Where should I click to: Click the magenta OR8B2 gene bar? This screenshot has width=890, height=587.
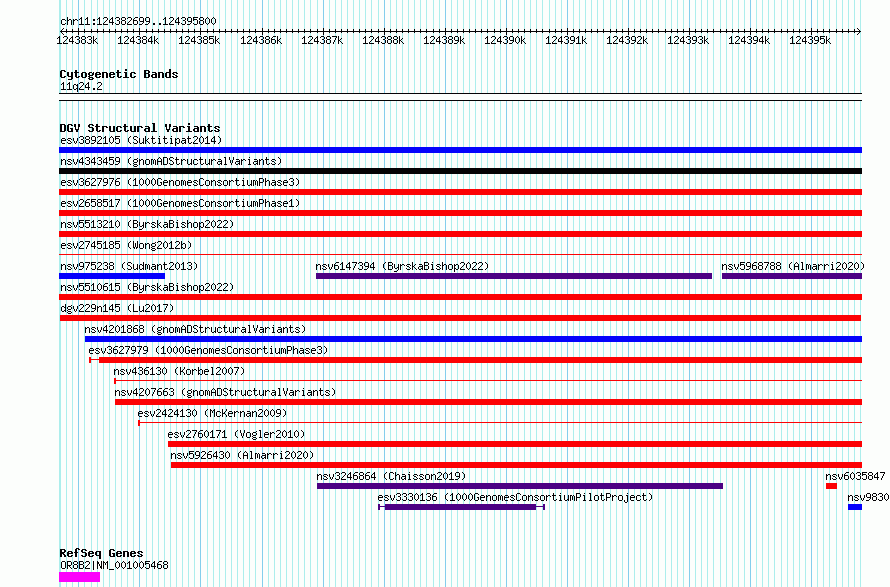point(79,577)
